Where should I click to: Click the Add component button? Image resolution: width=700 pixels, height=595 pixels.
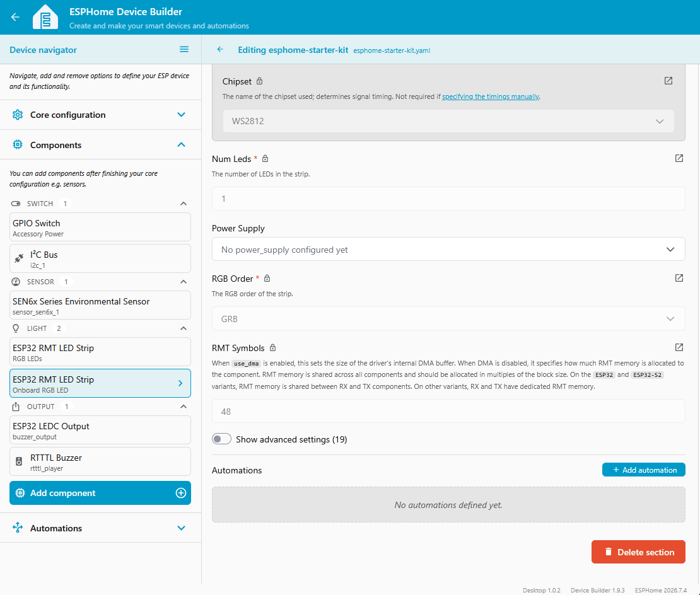coord(100,493)
